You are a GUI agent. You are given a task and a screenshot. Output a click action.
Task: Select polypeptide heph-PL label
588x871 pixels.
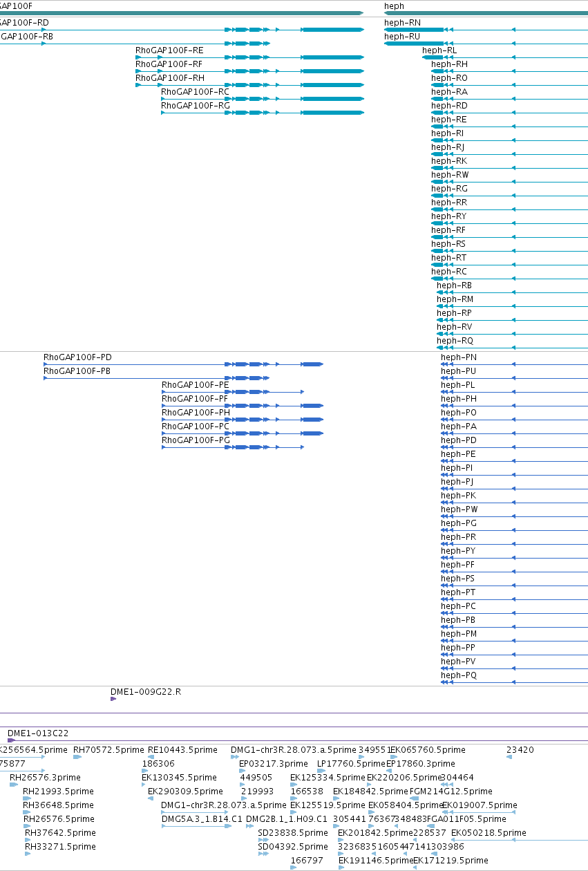click(x=458, y=385)
